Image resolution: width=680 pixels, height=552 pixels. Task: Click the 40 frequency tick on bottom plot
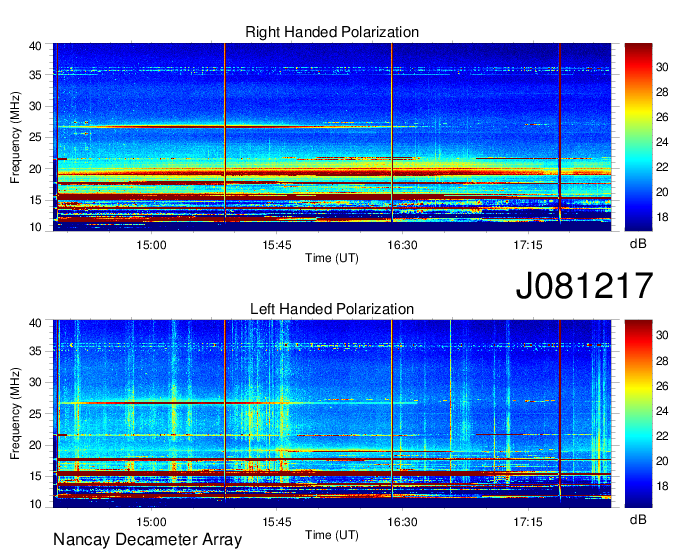[35, 323]
